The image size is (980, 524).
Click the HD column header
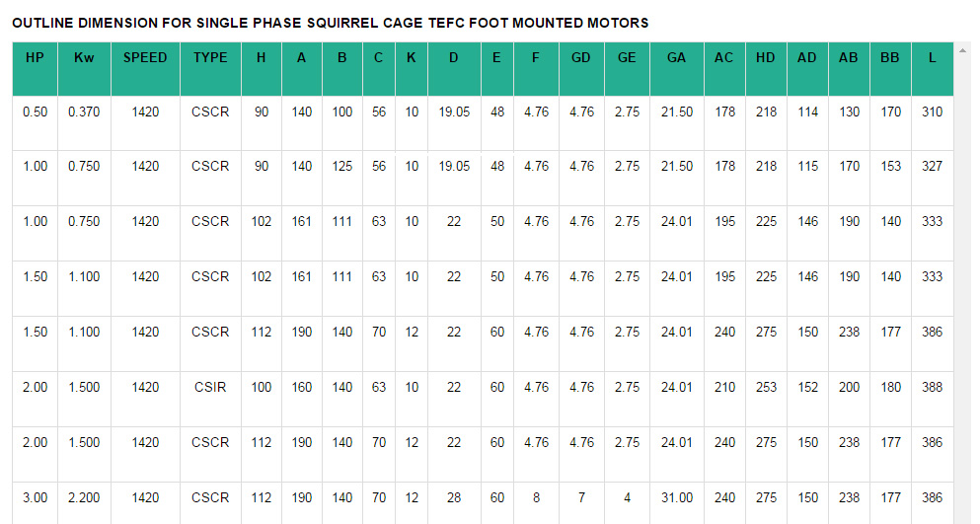(765, 58)
